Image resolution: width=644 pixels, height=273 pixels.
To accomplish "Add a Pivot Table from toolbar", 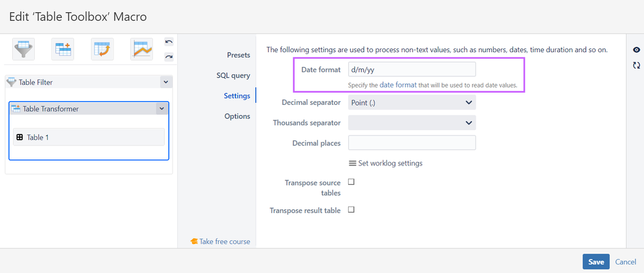I will pyautogui.click(x=102, y=49).
